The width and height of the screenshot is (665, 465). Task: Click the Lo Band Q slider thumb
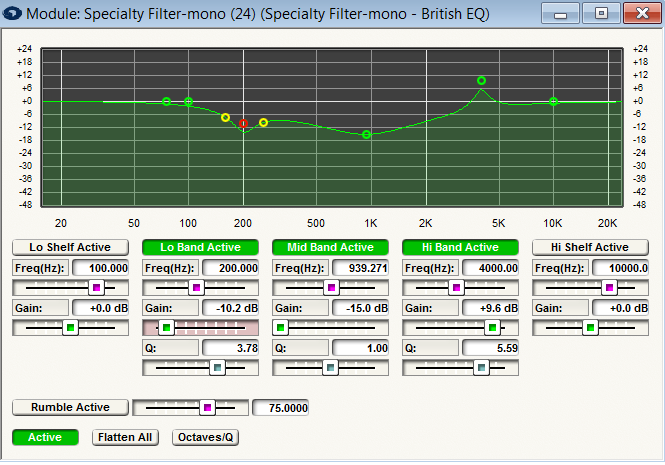pos(218,367)
